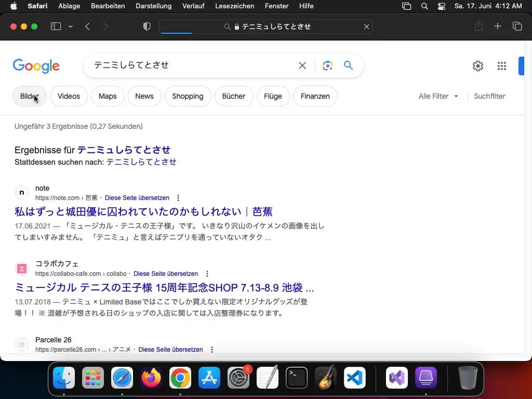Screen dimensions: 532x399
Task: Launch Visual Studio Code from the Dock
Action: tap(355, 378)
